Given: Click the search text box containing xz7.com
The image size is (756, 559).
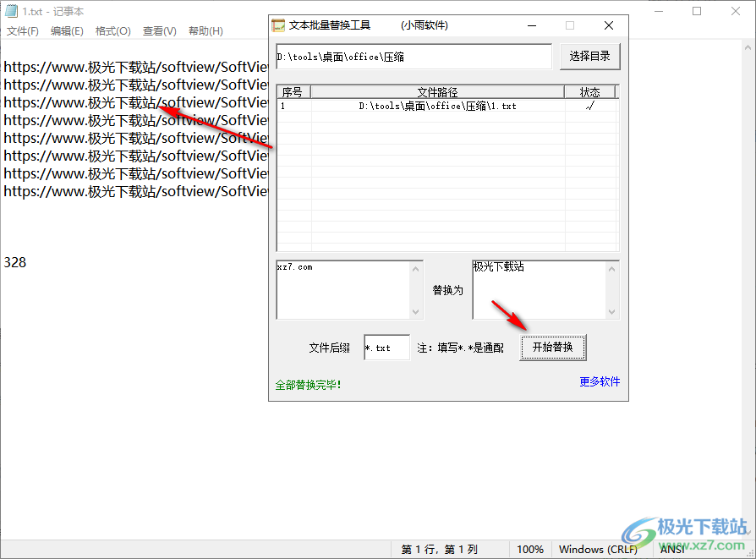Looking at the screenshot, I should point(344,290).
